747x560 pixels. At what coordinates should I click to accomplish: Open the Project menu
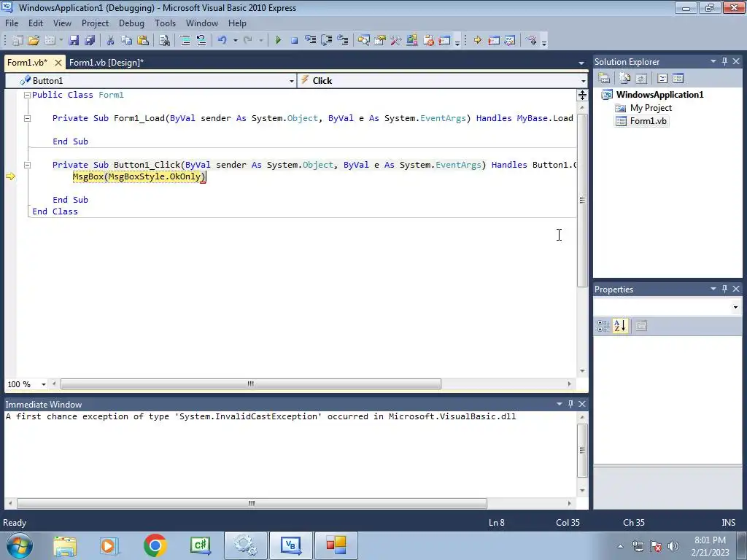coord(95,23)
